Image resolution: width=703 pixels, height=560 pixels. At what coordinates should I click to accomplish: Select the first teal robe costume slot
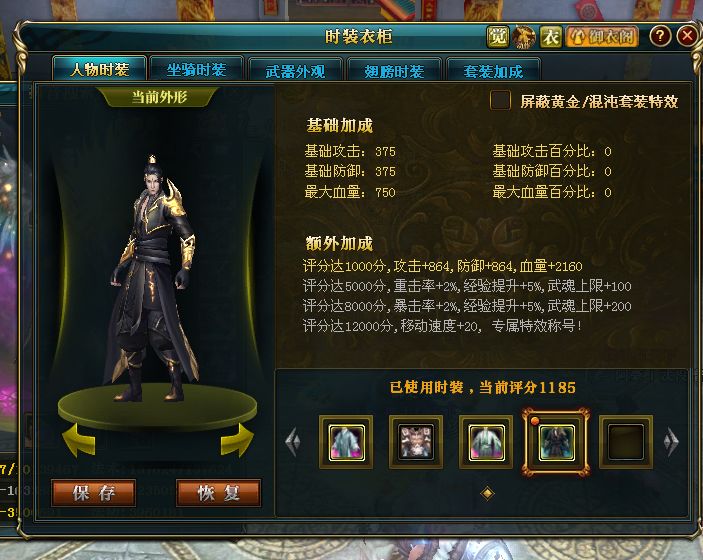pyautogui.click(x=346, y=442)
